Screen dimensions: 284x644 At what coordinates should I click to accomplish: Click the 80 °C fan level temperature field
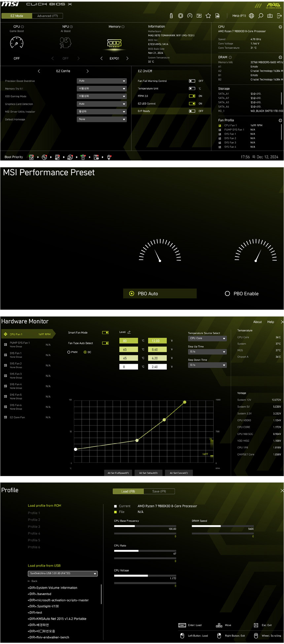tap(128, 341)
